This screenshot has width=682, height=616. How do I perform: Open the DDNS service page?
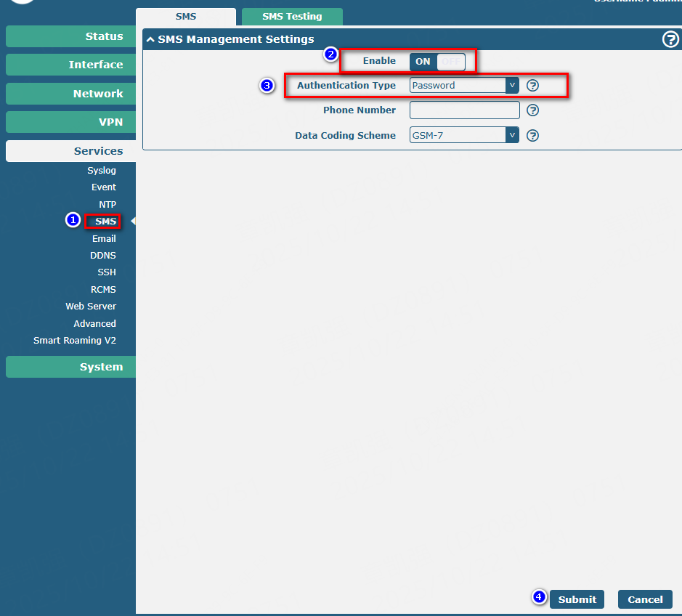click(103, 256)
